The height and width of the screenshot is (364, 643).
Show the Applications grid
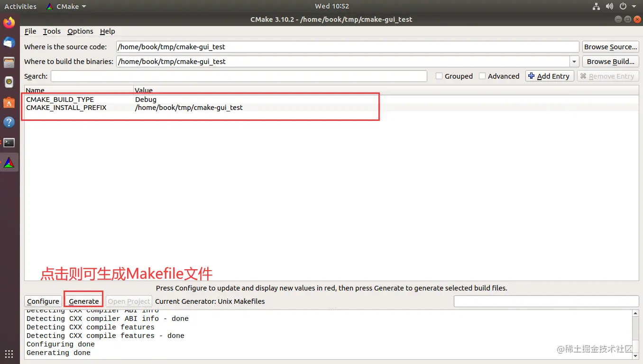tap(9, 354)
